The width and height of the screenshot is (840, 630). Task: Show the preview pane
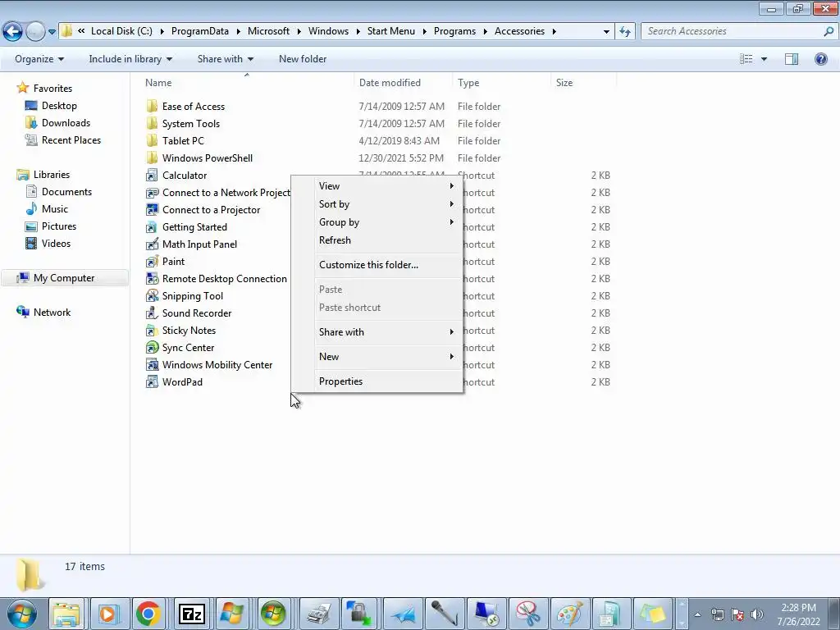tap(792, 59)
